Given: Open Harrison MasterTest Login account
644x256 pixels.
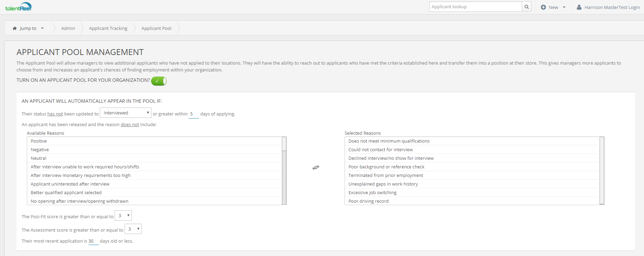Looking at the screenshot, I should [x=612, y=7].
